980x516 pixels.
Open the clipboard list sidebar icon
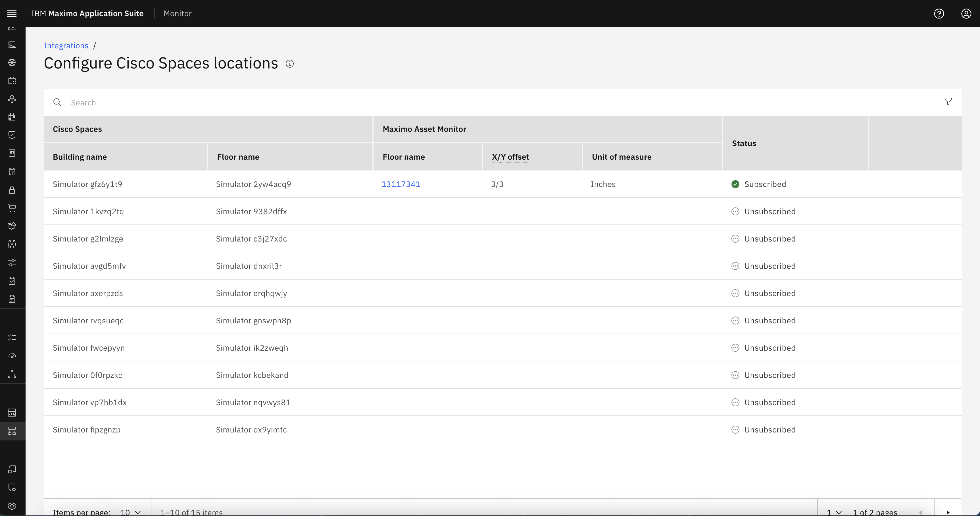click(12, 299)
